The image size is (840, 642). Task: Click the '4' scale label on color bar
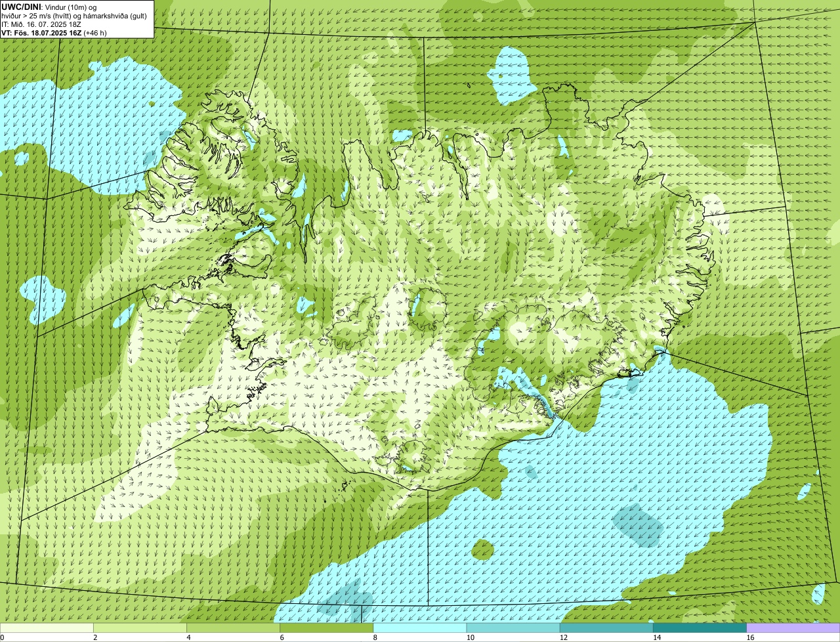(188, 637)
